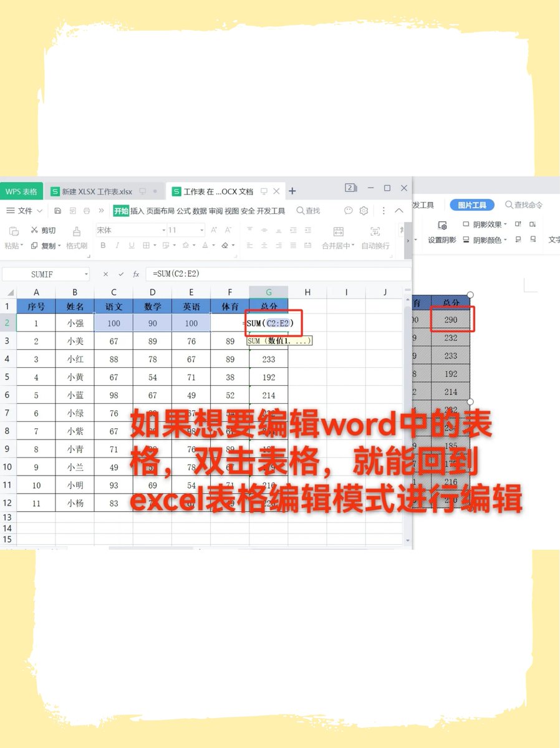Expand the Name Box SUMIF dropdown
Screen dimensions: 560x748
pos(85,274)
